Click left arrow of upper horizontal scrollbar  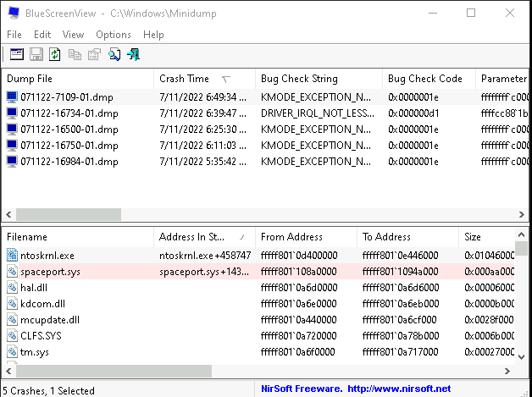(x=8, y=214)
